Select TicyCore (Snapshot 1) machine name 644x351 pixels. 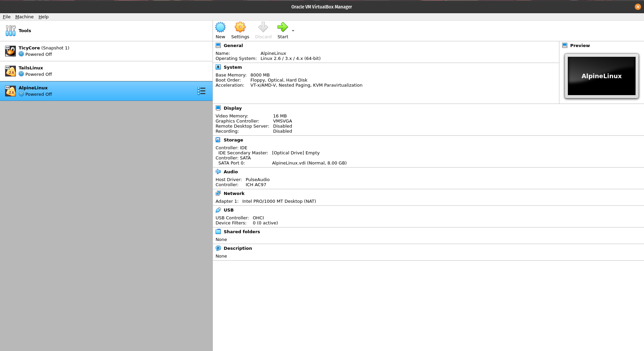(44, 48)
